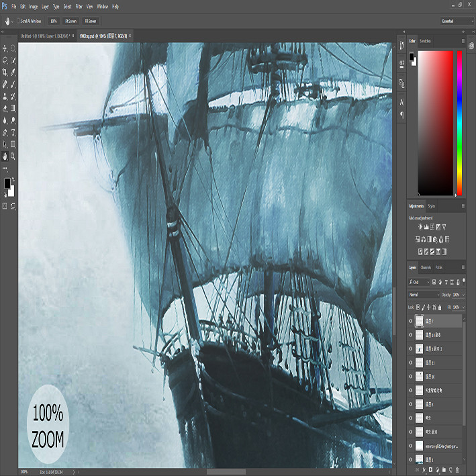
Task: Select the Elliptical Marquee tool
Action: pyautogui.click(x=13, y=48)
